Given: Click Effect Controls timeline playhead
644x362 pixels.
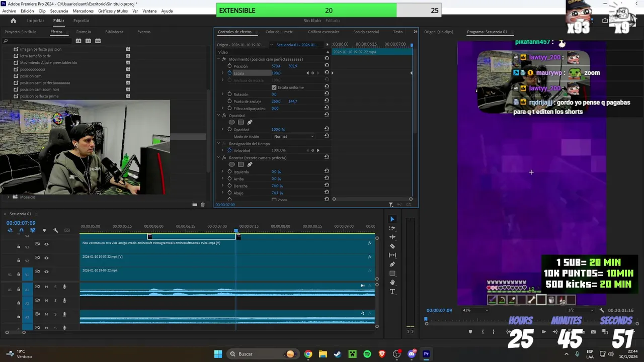Looking at the screenshot, I should point(412,45).
